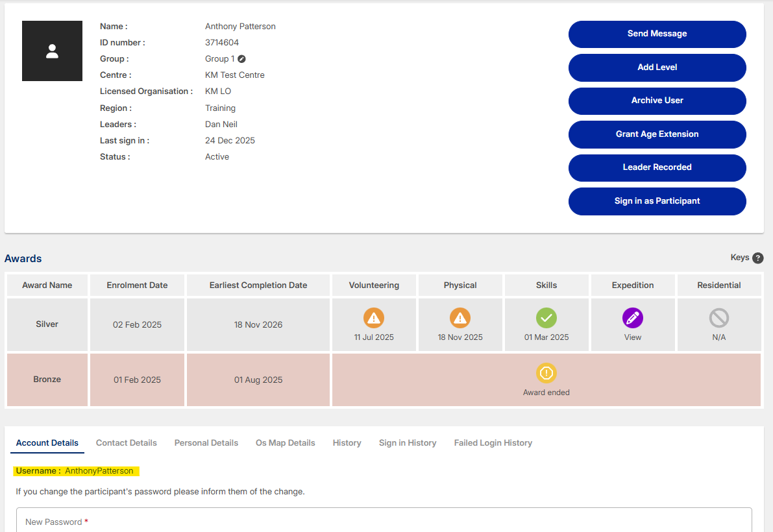Click the green Skills completed checkmark icon
The image size is (773, 532).
546,318
